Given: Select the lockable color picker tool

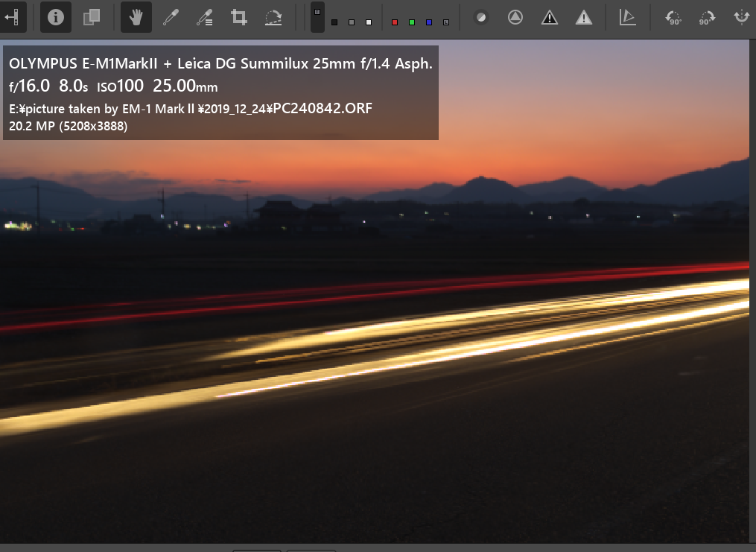Looking at the screenshot, I should 205,17.
